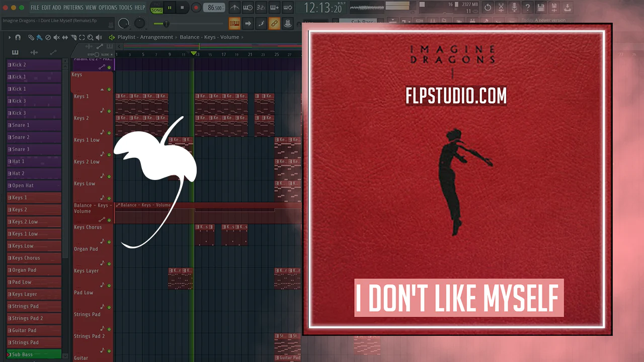Collapse the Keys track group
The width and height of the screenshot is (644, 362).
point(103,89)
